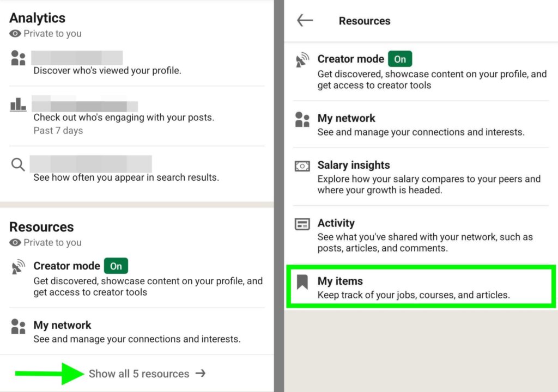Viewport: 558px width, 392px height.
Task: Click the profile viewers people icon
Action: (18, 57)
